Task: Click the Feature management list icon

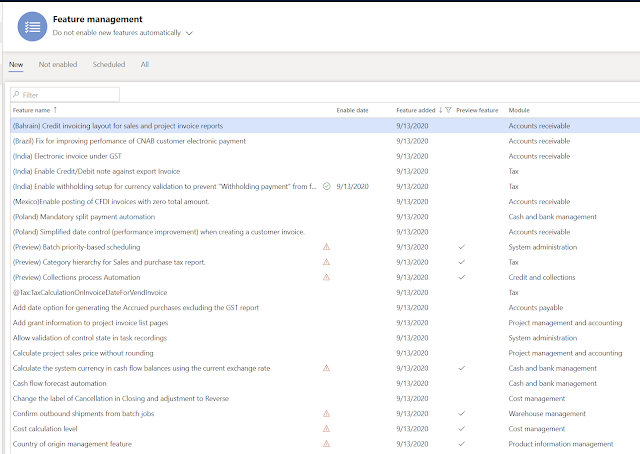Action: 32,27
